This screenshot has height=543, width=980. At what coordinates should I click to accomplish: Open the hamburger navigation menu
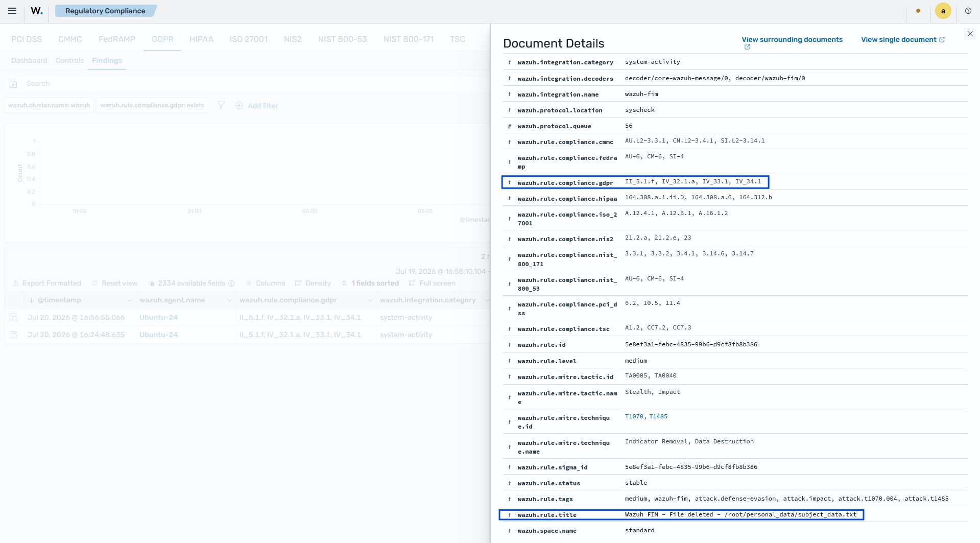[12, 11]
